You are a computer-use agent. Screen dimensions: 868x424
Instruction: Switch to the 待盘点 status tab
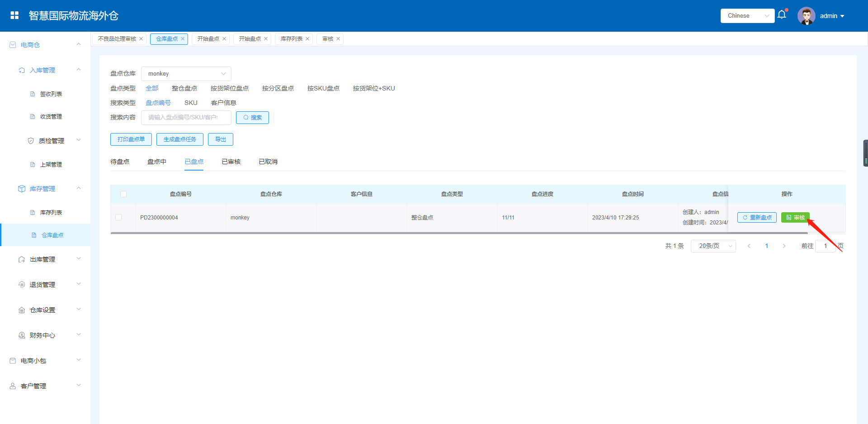tap(120, 162)
